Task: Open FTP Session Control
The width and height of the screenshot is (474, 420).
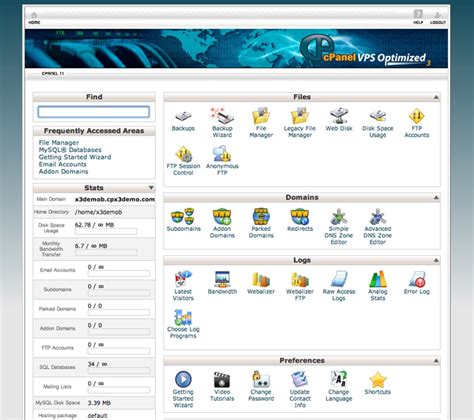Action: click(183, 161)
